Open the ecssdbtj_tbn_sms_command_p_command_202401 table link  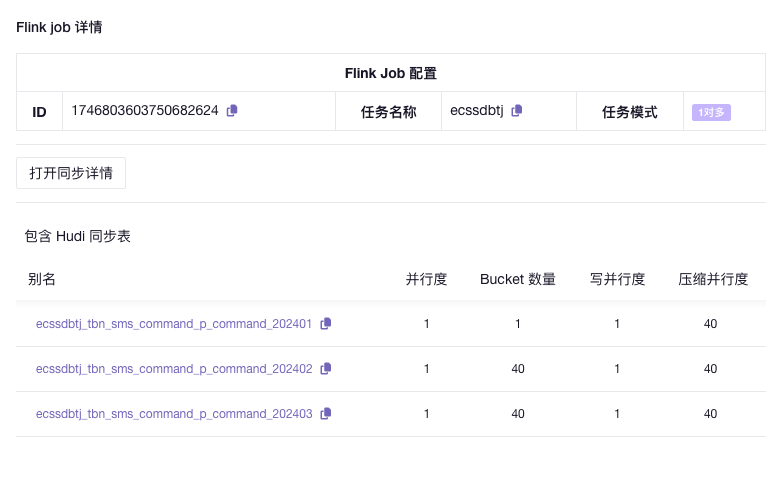174,324
